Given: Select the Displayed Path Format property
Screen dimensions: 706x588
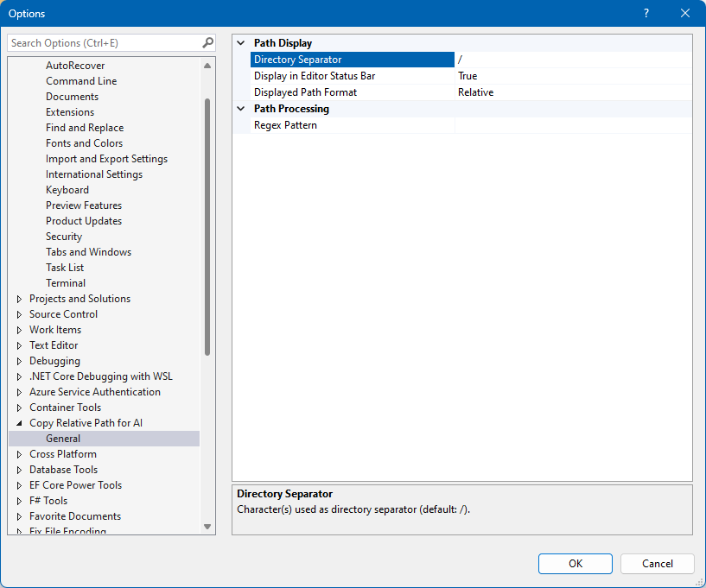Looking at the screenshot, I should coord(305,92).
